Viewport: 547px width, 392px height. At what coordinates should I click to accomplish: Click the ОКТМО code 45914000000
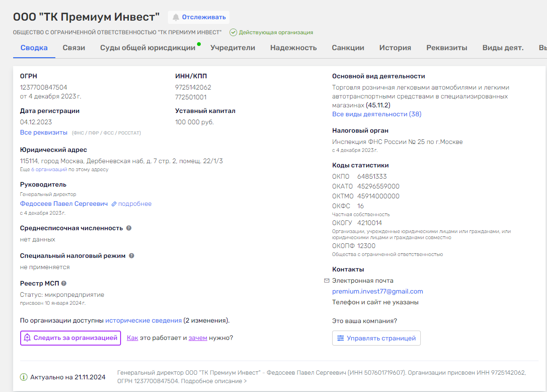point(378,196)
